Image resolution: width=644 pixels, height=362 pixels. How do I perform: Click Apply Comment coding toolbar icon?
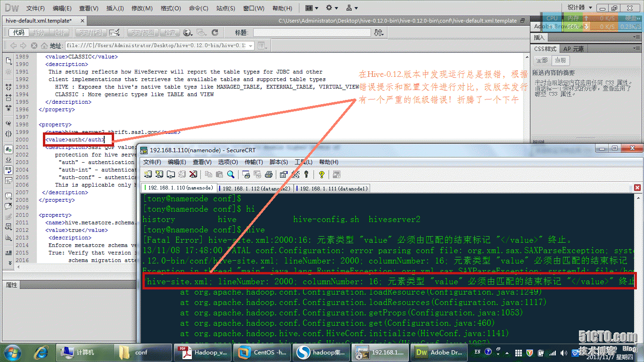pos(8,196)
